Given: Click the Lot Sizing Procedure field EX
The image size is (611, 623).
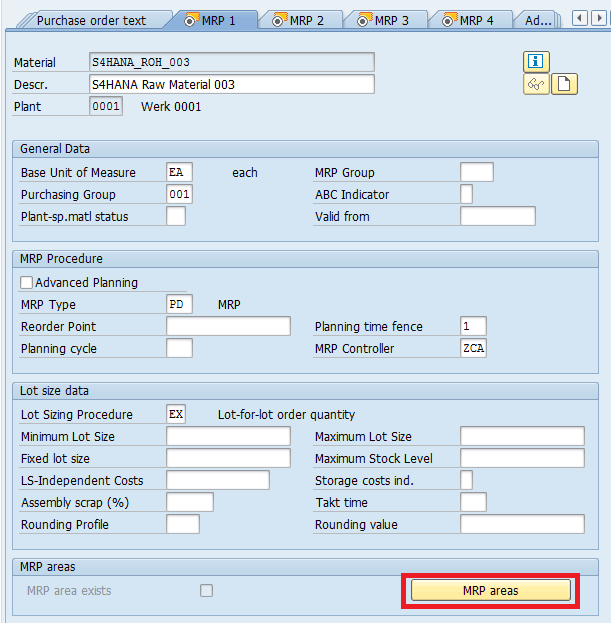Looking at the screenshot, I should tap(176, 414).
